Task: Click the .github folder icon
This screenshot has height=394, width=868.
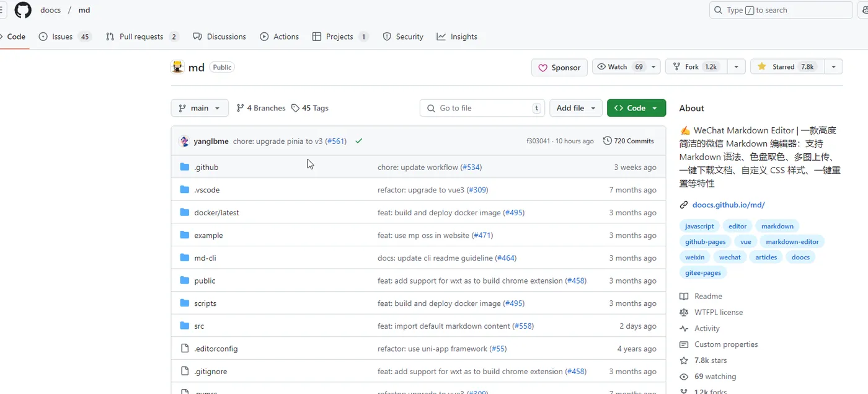Action: tap(184, 167)
